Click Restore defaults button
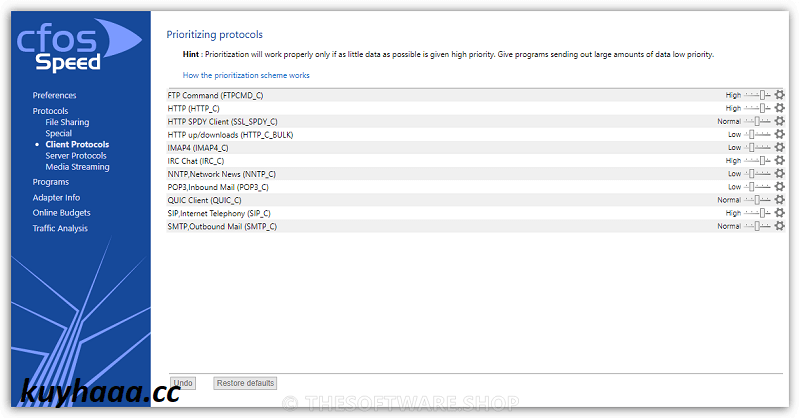The width and height of the screenshot is (800, 418). click(x=245, y=383)
